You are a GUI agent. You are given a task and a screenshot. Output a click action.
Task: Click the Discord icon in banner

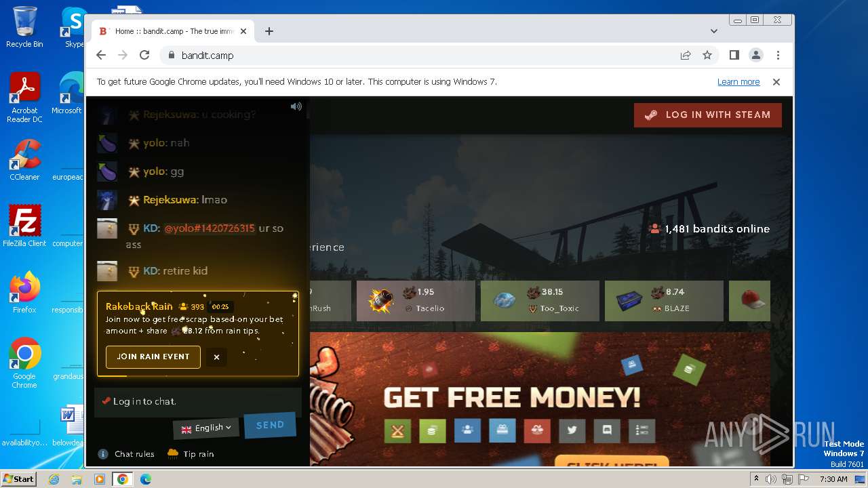coord(607,430)
